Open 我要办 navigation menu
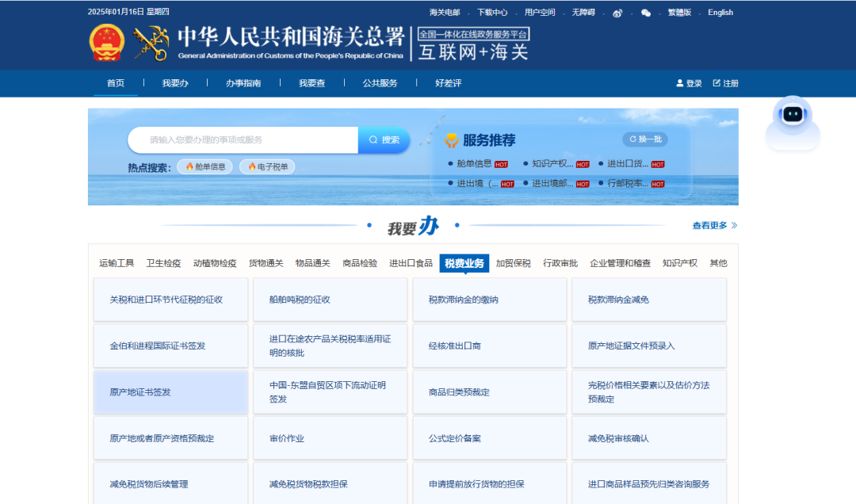This screenshot has width=856, height=504. coord(175,83)
